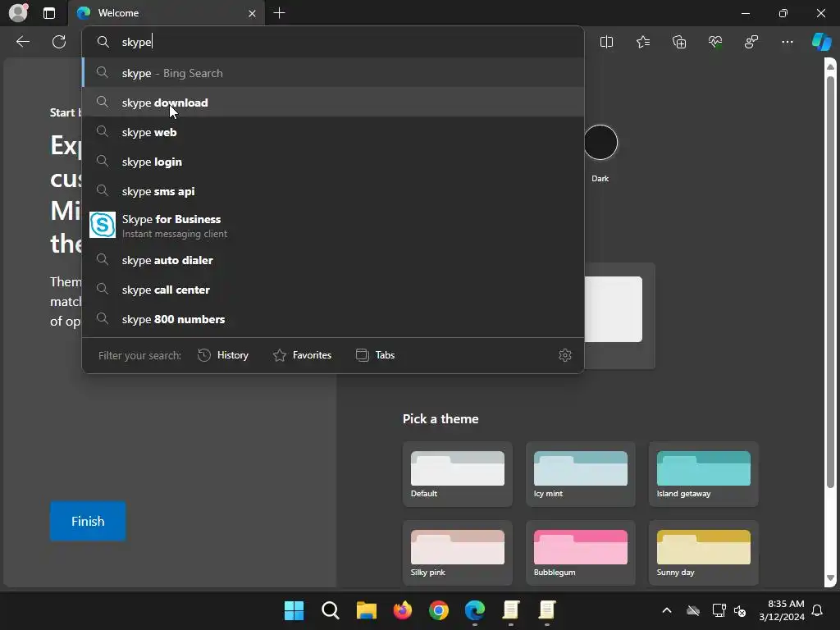The image size is (840, 630).
Task: Open address bar search settings gear
Action: point(565,355)
